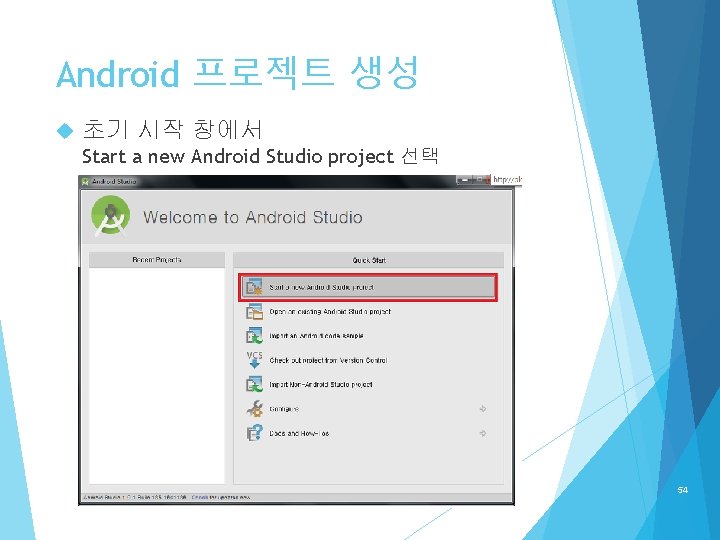Click the Android Studio build version text
Viewport: 720px width, 540px height.
pos(135,497)
